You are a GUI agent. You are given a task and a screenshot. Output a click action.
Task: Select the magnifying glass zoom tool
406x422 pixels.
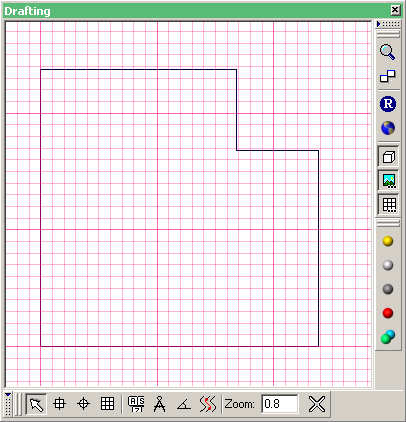(x=388, y=52)
